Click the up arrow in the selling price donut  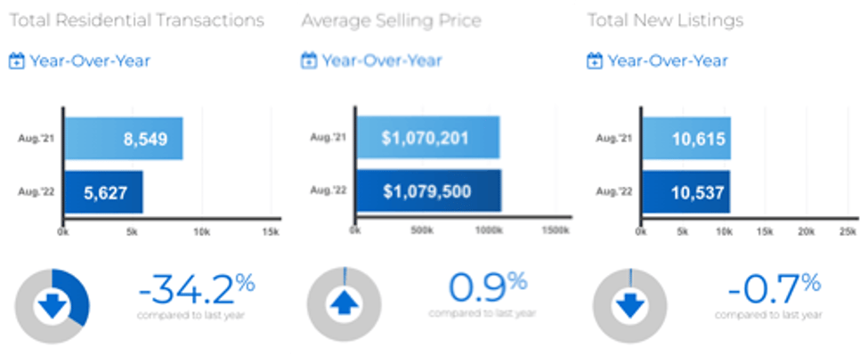pyautogui.click(x=344, y=303)
